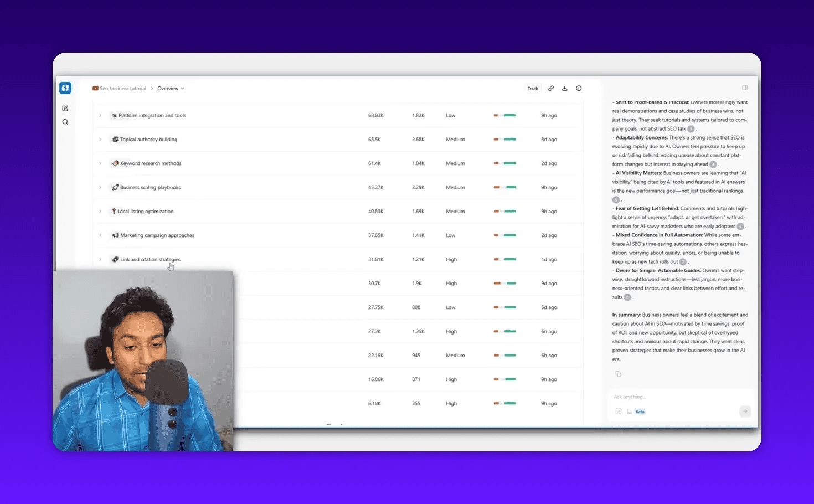Click the Ask anything input field
Image resolution: width=814 pixels, height=504 pixels.
tap(676, 397)
